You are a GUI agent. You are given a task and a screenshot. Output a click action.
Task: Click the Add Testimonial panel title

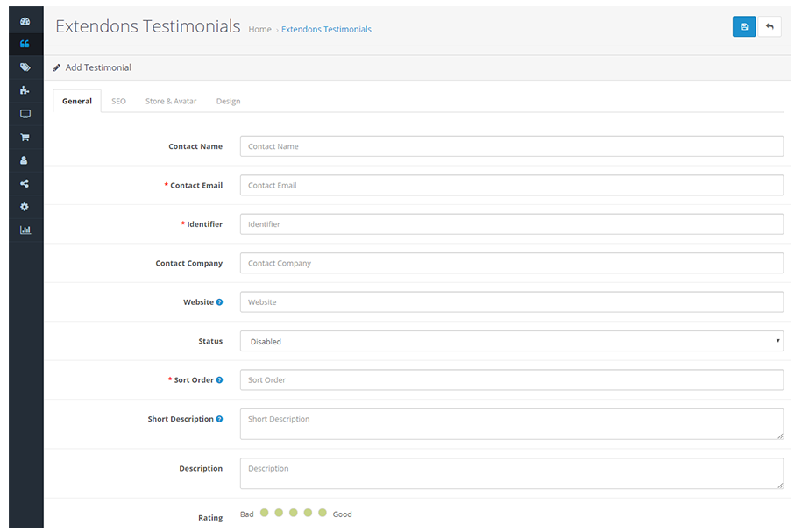tap(98, 67)
